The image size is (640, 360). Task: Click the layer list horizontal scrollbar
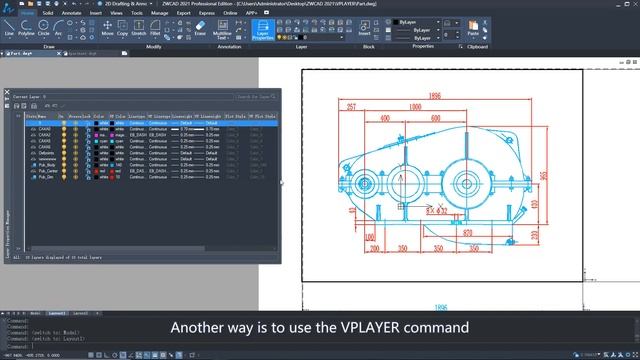click(x=118, y=248)
